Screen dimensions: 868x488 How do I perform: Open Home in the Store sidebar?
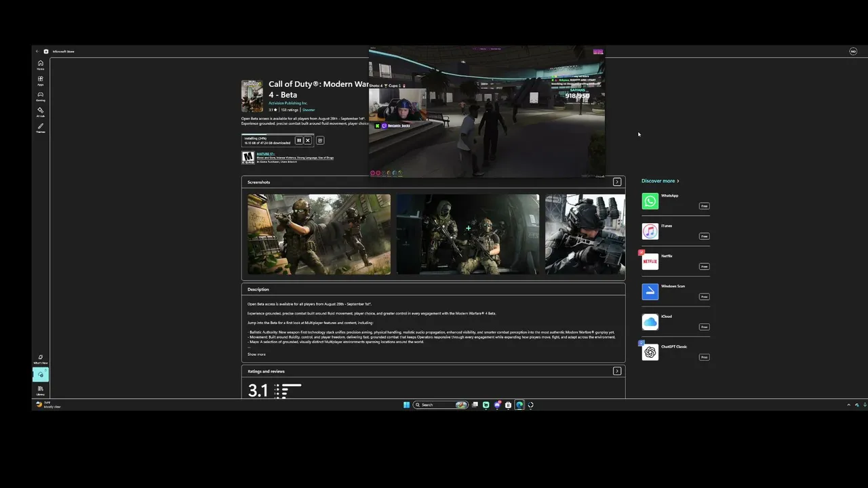point(40,65)
